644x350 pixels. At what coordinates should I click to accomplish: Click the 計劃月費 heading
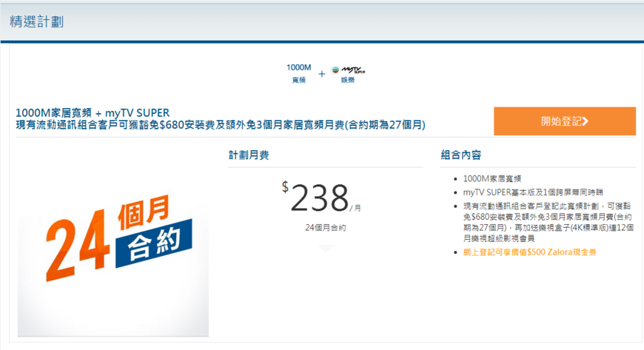coord(249,155)
